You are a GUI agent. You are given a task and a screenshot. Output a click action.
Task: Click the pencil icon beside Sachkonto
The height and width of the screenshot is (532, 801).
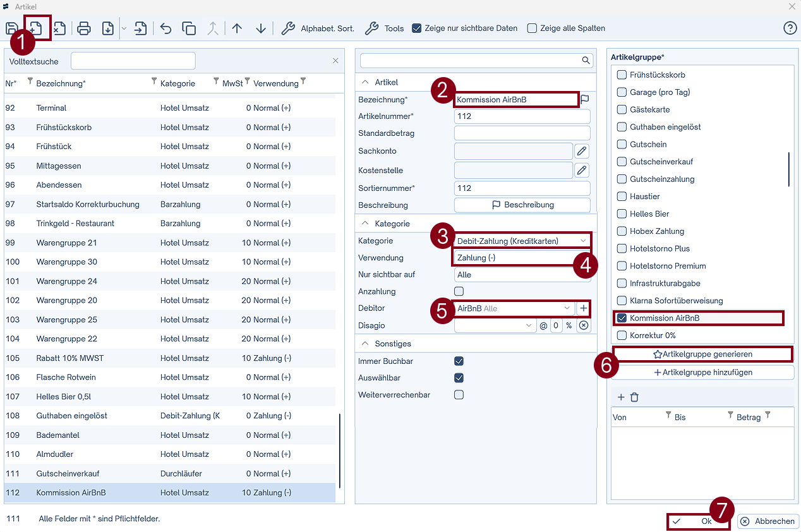[x=582, y=151]
